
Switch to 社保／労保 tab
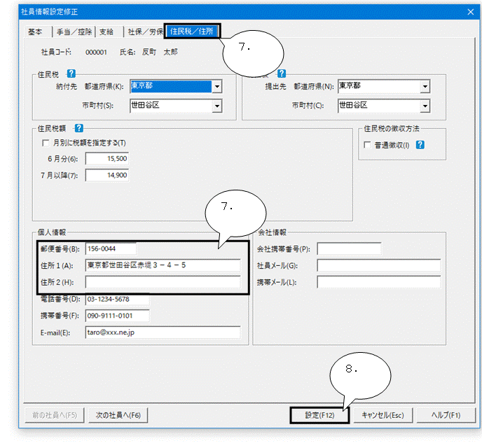click(x=144, y=31)
